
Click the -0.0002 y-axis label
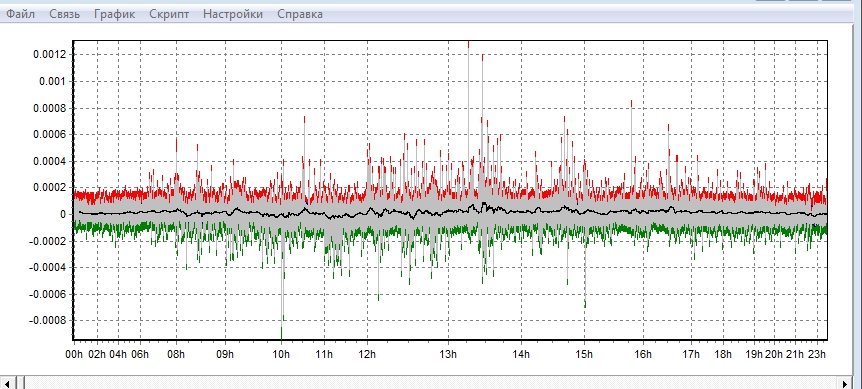(48, 241)
